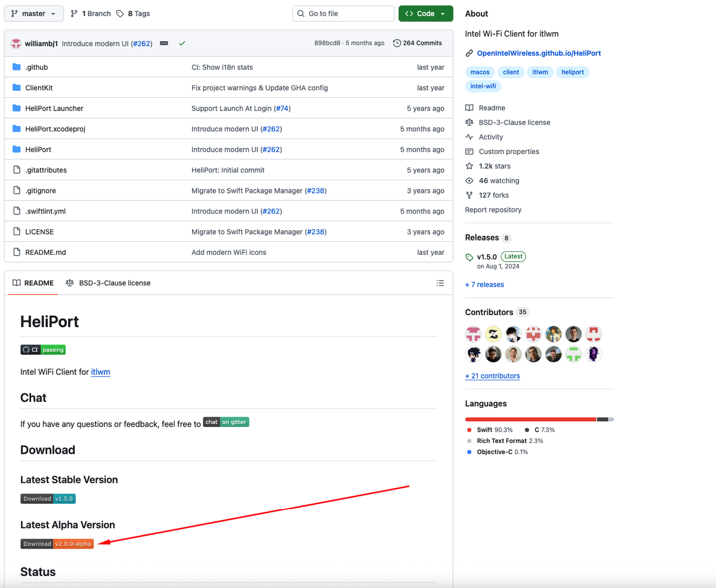The height and width of the screenshot is (588, 716).
Task: Click Report repository link
Action: click(x=493, y=210)
